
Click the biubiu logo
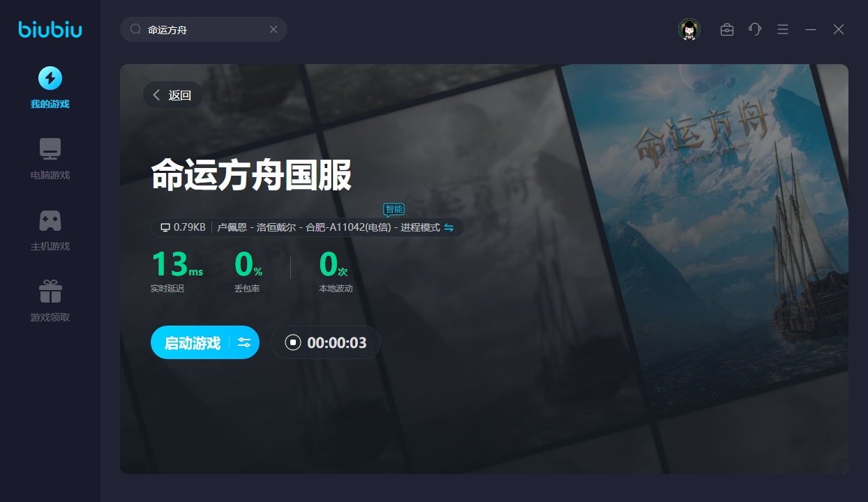click(x=50, y=29)
